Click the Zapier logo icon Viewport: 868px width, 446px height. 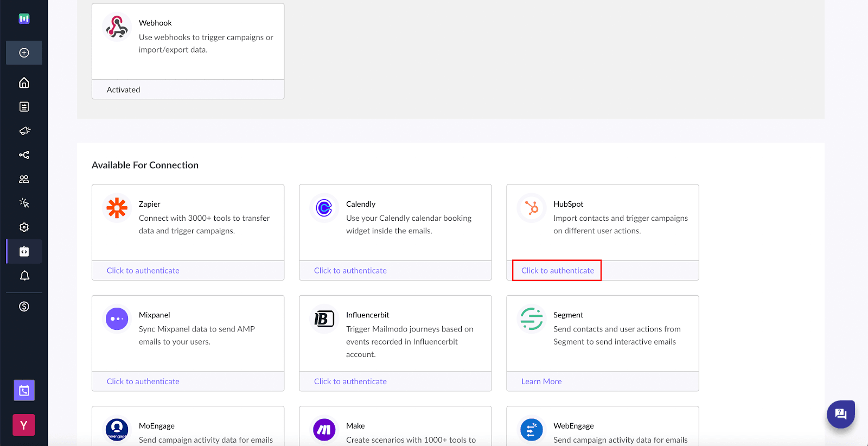(117, 208)
